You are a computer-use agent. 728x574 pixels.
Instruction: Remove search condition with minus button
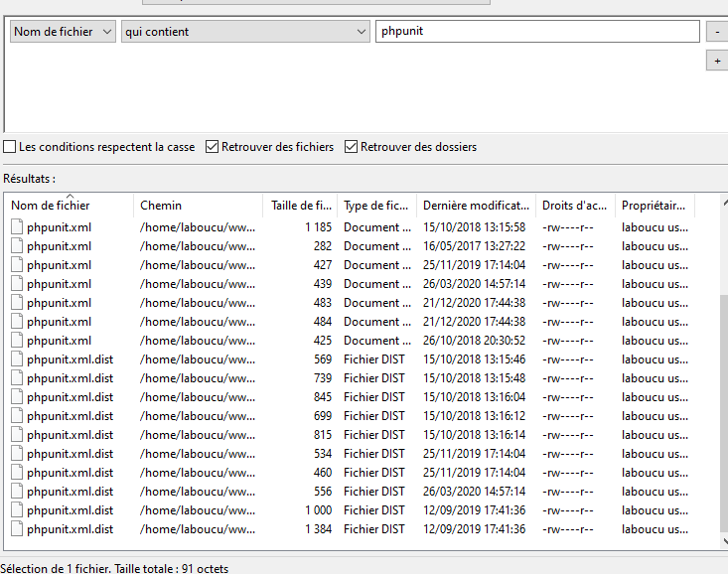point(717,32)
